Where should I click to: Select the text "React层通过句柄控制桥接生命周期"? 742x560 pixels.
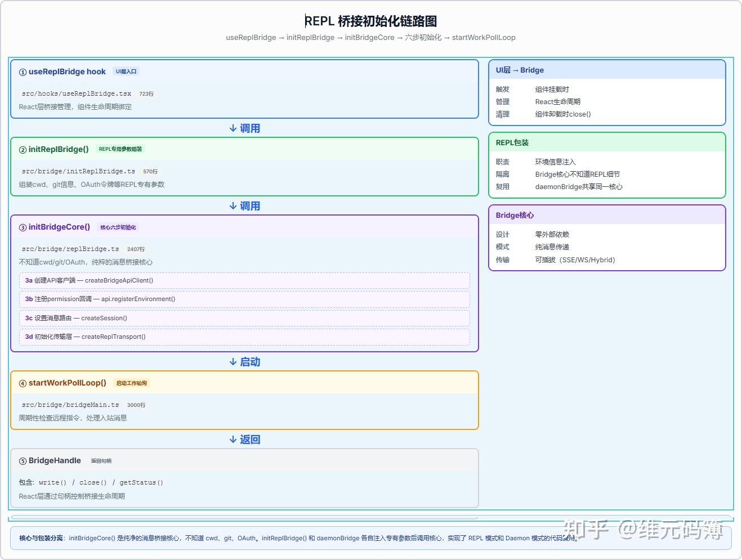click(x=71, y=496)
